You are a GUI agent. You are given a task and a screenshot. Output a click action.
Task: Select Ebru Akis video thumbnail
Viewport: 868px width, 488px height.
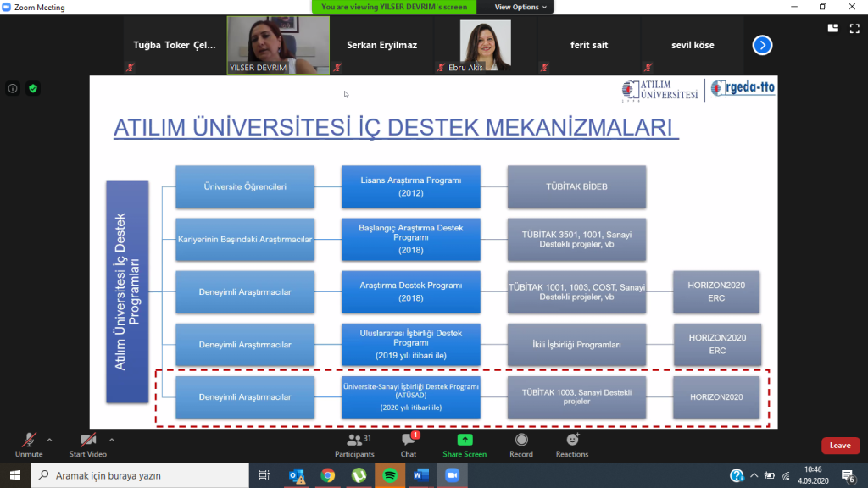[484, 45]
